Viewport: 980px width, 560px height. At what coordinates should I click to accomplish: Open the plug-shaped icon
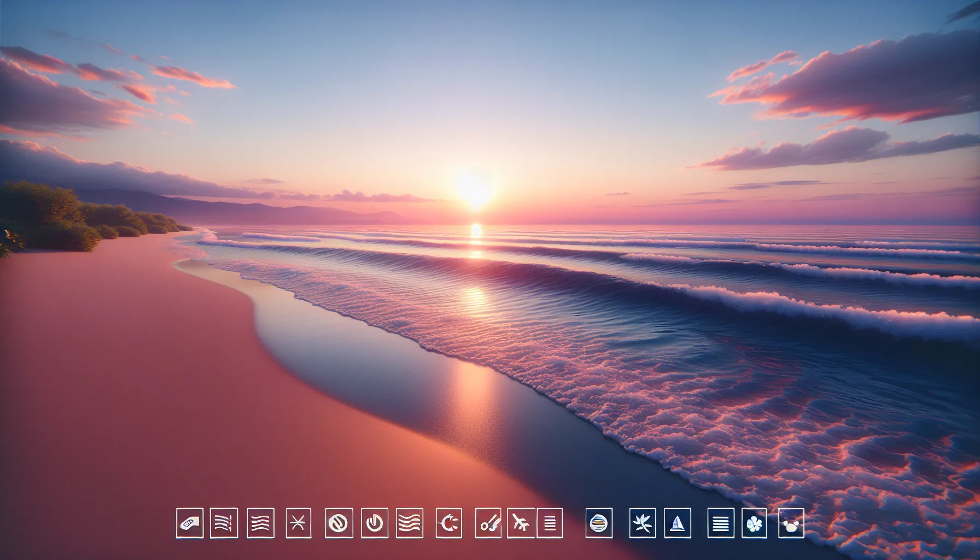[x=449, y=524]
